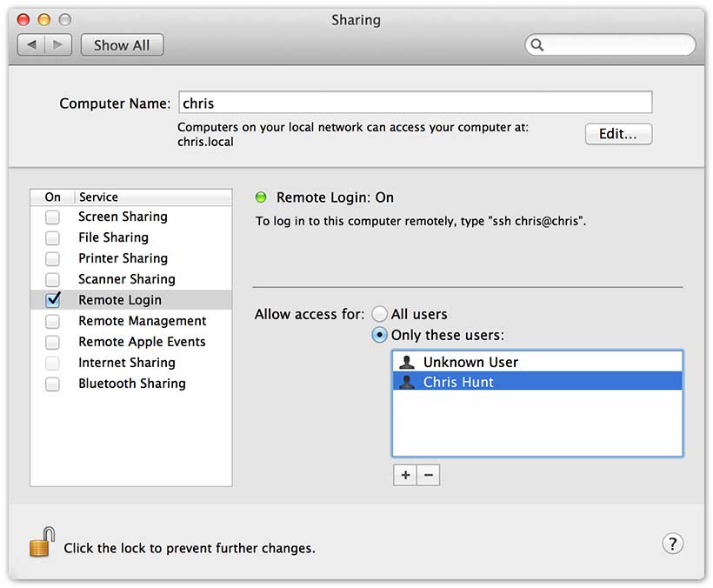Image resolution: width=713 pixels, height=588 pixels.
Task: Click the chris.local address text
Action: [205, 142]
